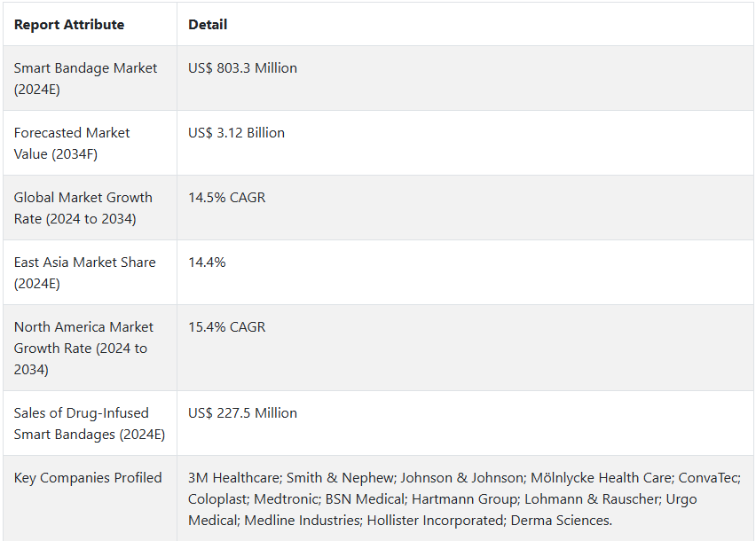Viewport: 756px width, 541px height.
Task: Select Global Market Growth Rate label
Action: click(83, 208)
